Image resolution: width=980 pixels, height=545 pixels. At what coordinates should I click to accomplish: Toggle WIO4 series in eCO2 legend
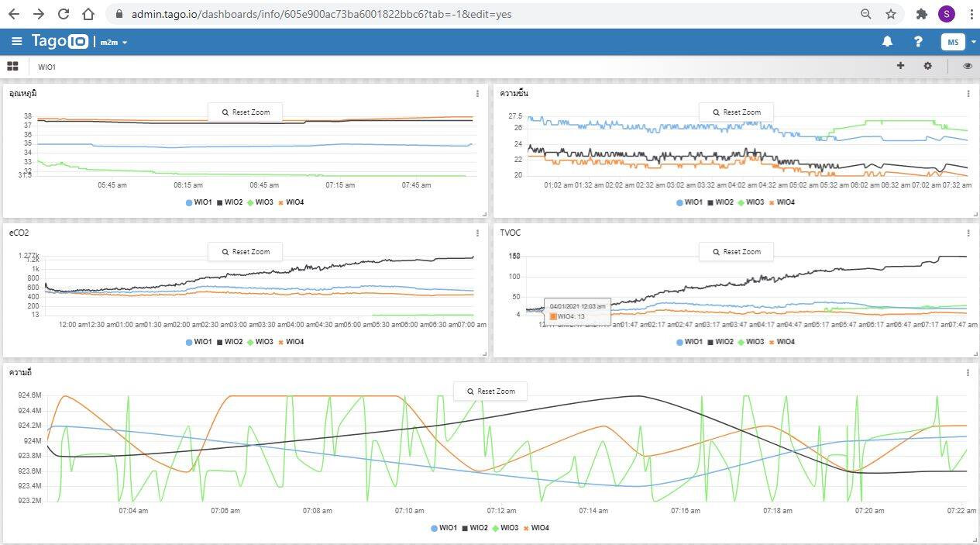click(291, 342)
